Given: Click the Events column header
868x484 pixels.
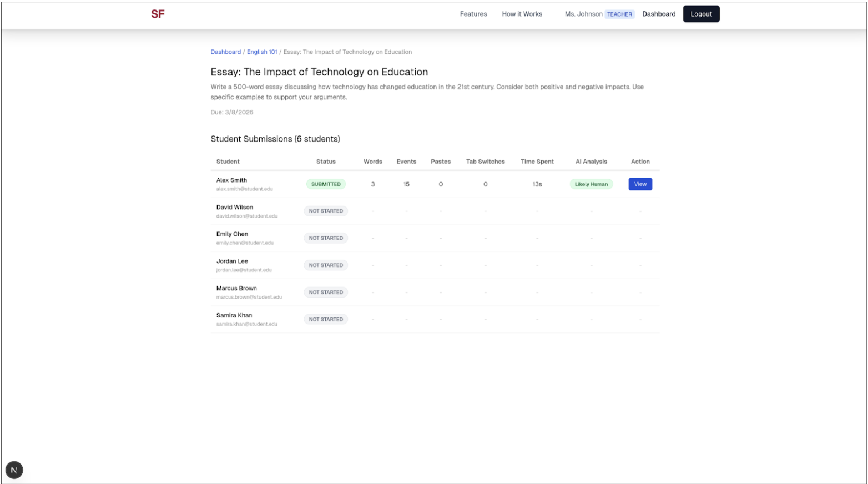Looking at the screenshot, I should point(406,162).
